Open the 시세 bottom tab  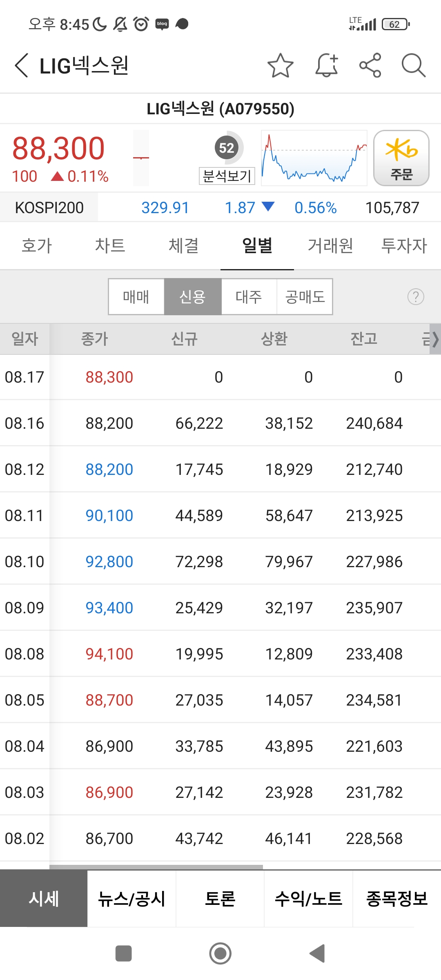pos(44,899)
